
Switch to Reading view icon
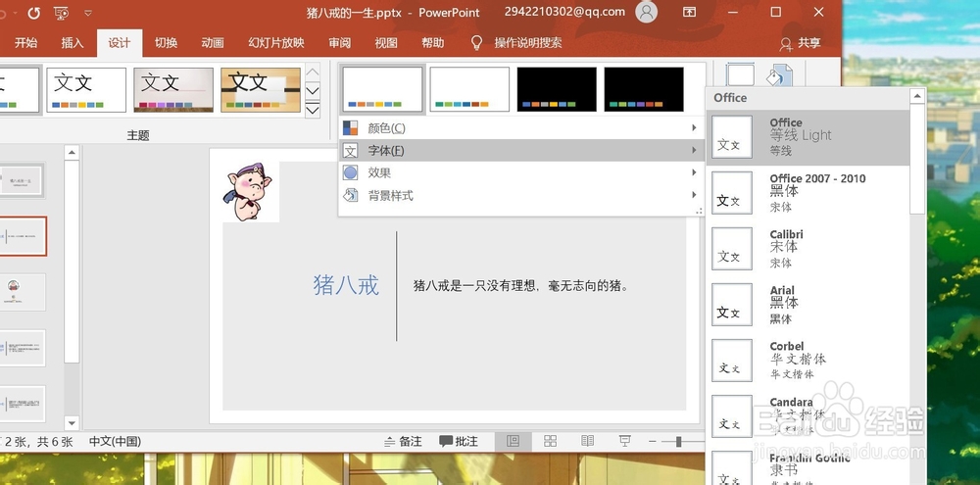click(587, 441)
